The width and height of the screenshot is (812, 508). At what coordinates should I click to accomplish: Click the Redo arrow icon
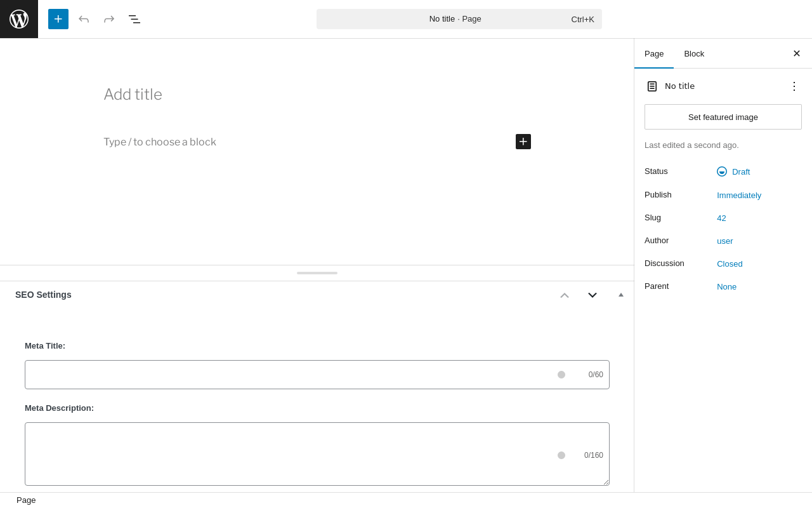pos(109,19)
